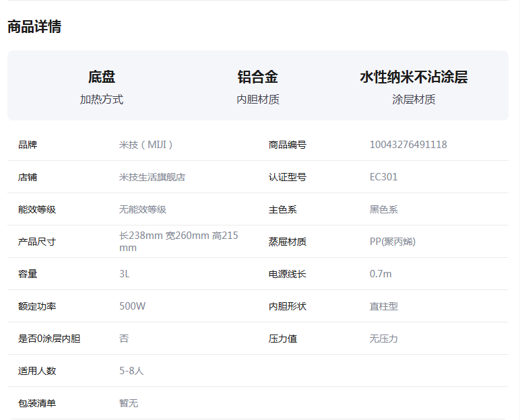Click the 店铺 row label

(x=28, y=177)
